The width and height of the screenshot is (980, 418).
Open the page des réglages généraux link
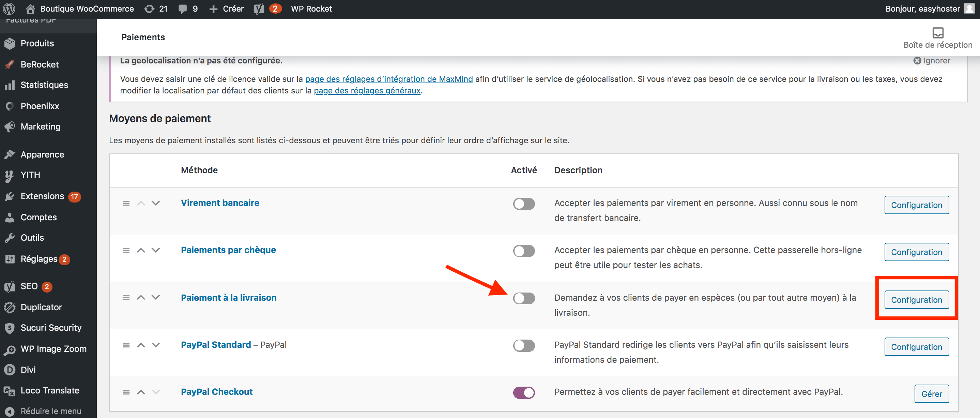tap(367, 91)
